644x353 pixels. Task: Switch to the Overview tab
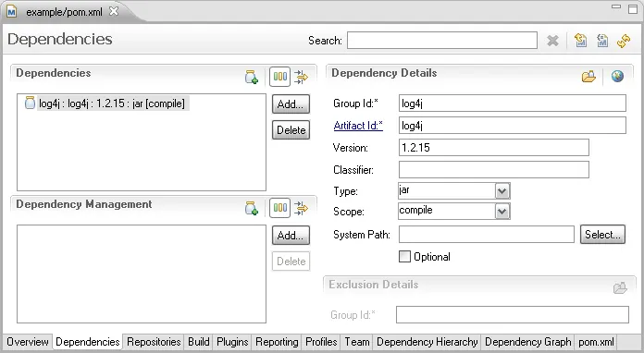pyautogui.click(x=28, y=342)
